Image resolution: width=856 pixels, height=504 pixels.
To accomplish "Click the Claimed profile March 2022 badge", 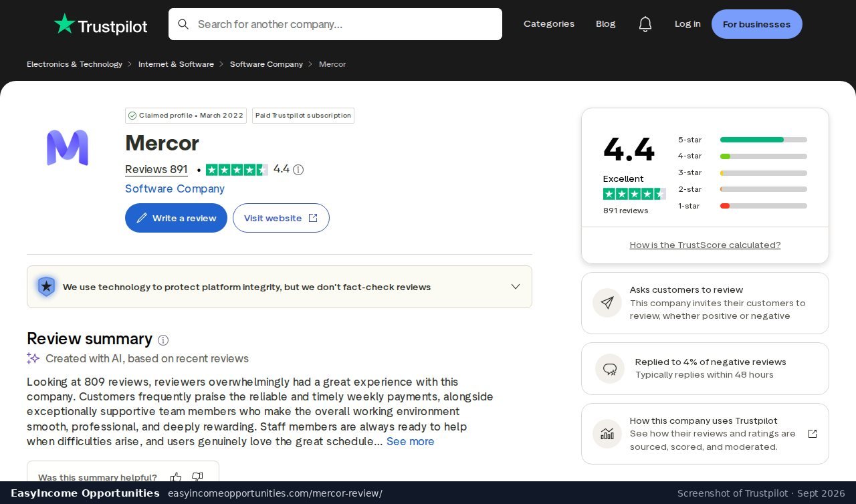I will tap(186, 116).
